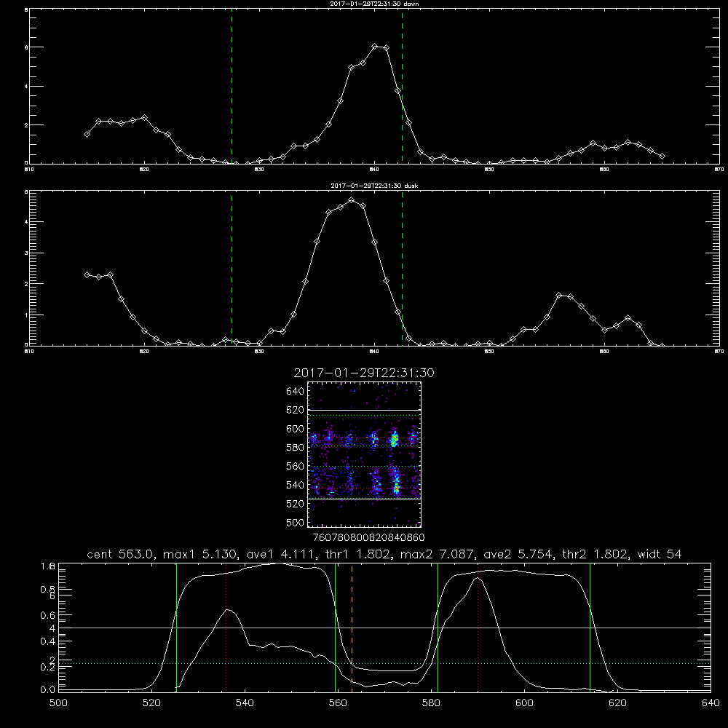Click the highest diamond marker in dusk plot
The width and height of the screenshot is (728, 728).
tap(352, 200)
